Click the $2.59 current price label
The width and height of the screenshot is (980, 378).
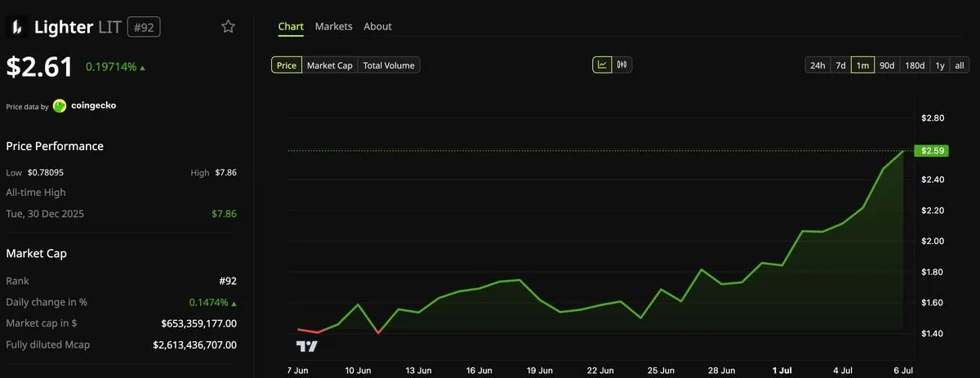pos(931,150)
